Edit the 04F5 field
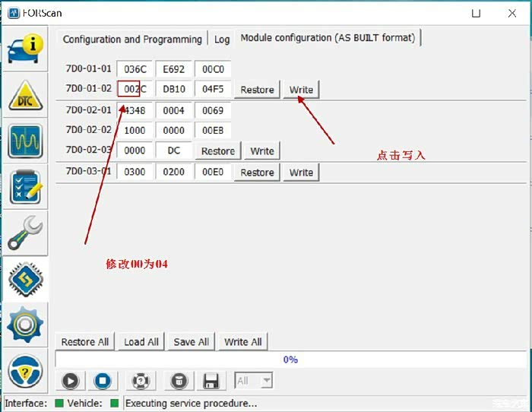Image resolution: width=532 pixels, height=412 pixels. (213, 89)
